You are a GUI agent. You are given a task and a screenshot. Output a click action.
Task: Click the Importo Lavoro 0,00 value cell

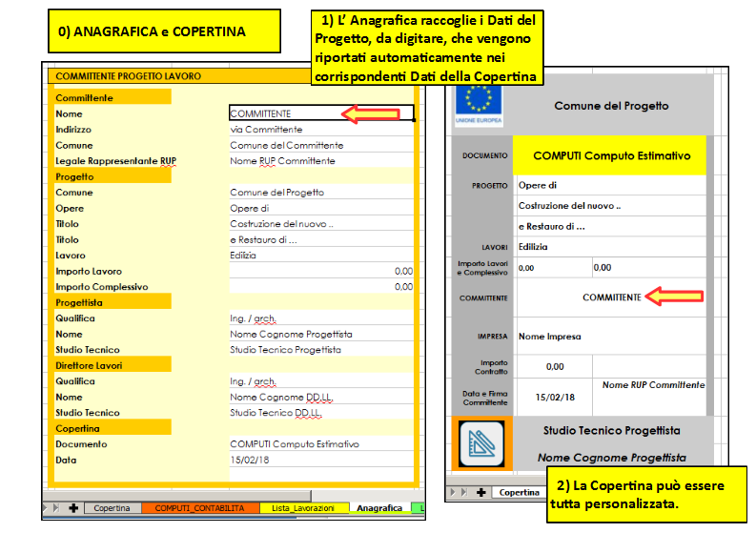pos(321,271)
